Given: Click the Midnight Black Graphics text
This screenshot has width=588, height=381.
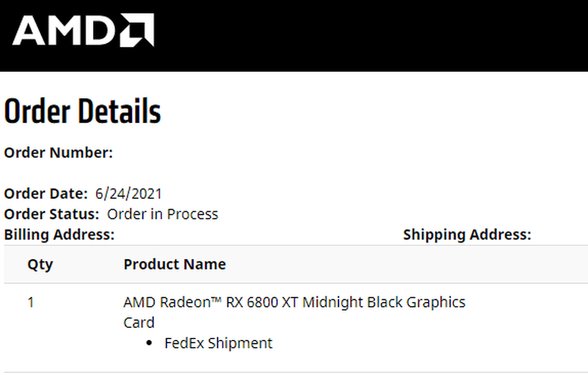Looking at the screenshot, I should click(x=384, y=303).
